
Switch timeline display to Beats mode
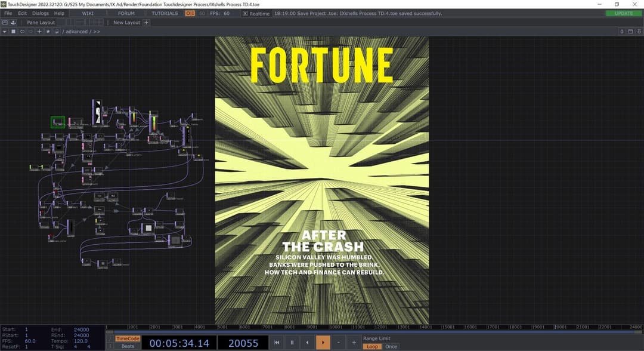coord(127,346)
